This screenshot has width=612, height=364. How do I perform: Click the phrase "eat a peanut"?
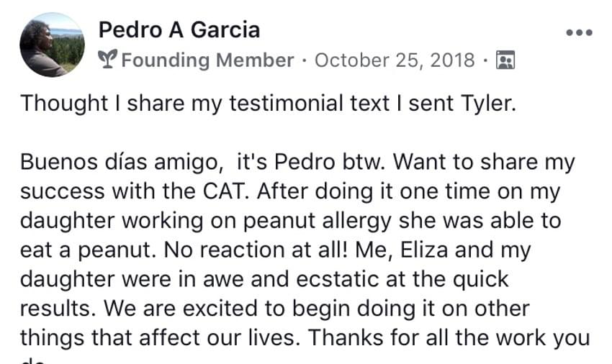click(82, 250)
